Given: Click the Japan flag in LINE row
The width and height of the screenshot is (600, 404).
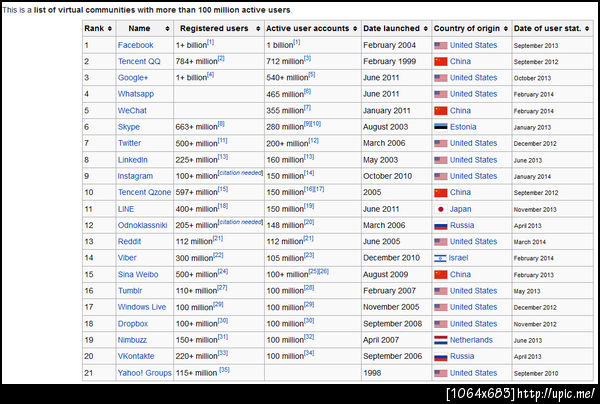Looking at the screenshot, I should tap(440, 209).
